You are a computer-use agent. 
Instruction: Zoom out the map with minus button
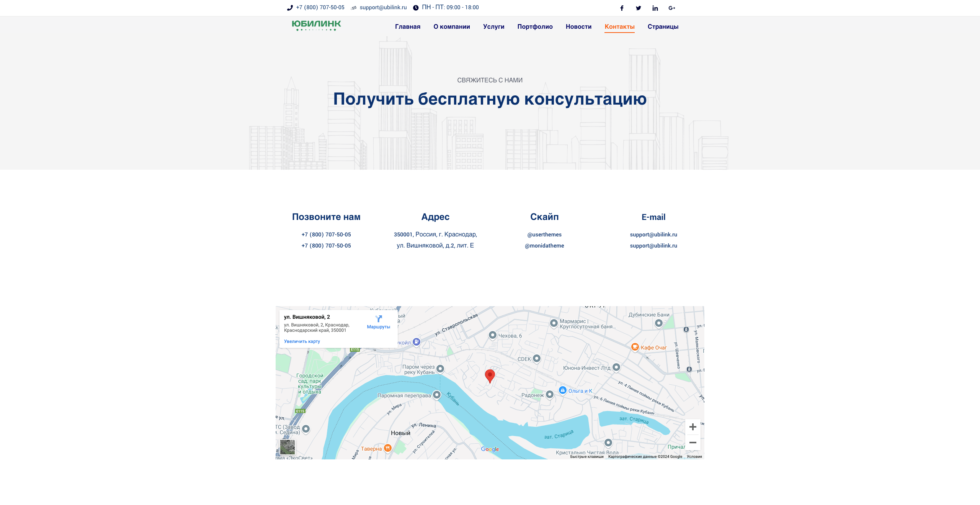(693, 443)
